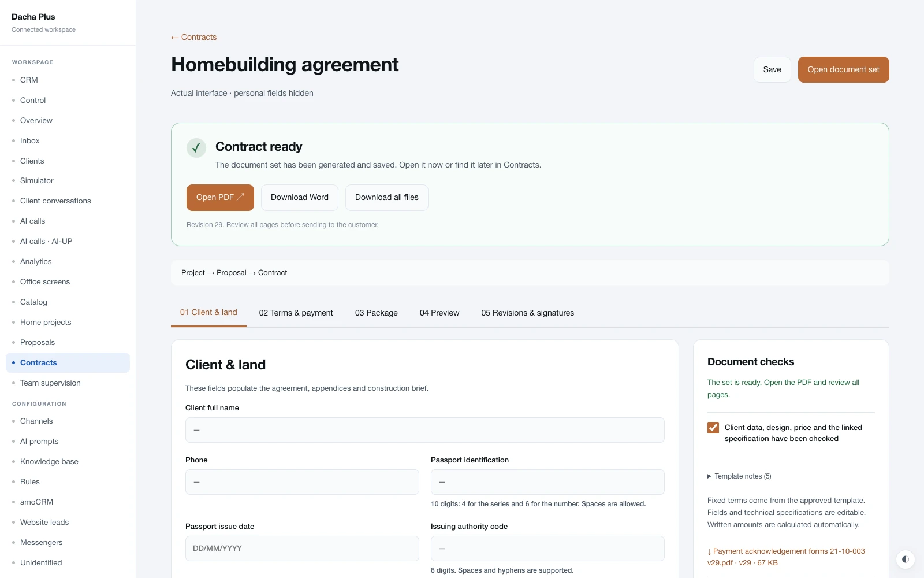Open the generated contract PDF
The width and height of the screenshot is (924, 578).
coord(220,198)
